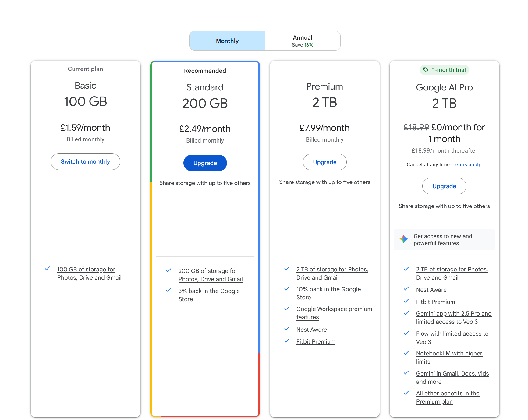
Task: Click checkmark beside Google Workspace premium features
Action: (287, 308)
